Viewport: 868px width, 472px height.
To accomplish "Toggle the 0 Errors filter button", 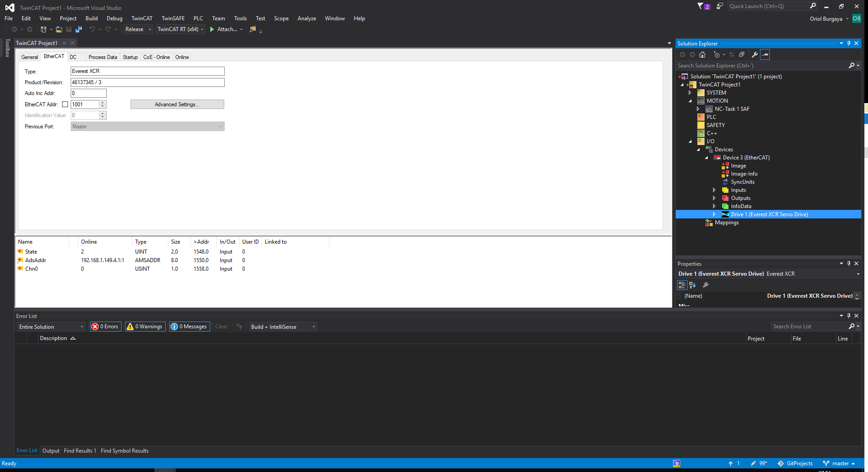I will pos(106,327).
